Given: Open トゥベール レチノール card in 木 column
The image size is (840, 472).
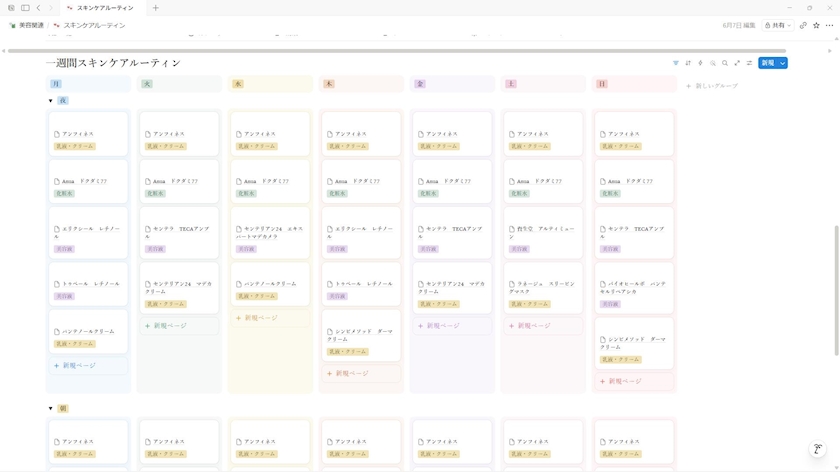Looking at the screenshot, I should (361, 284).
